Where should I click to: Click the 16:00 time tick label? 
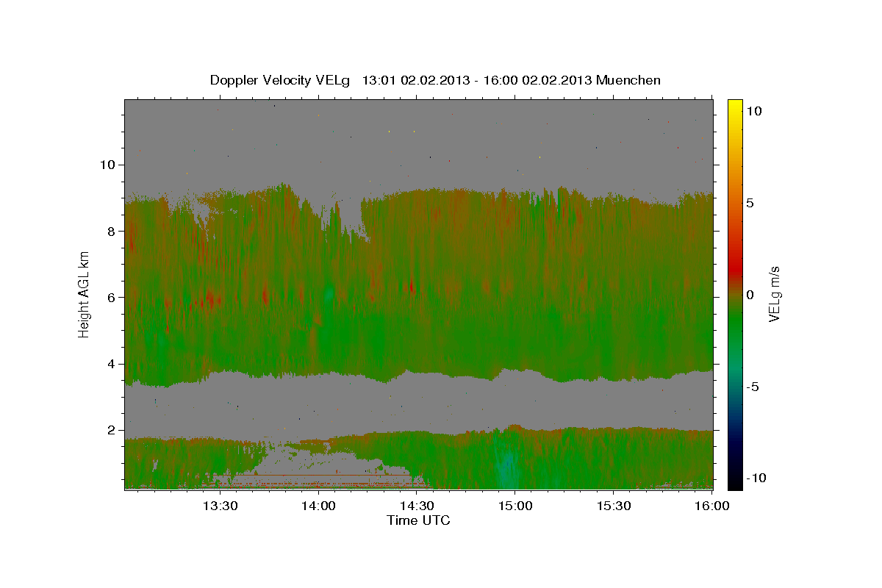(711, 506)
